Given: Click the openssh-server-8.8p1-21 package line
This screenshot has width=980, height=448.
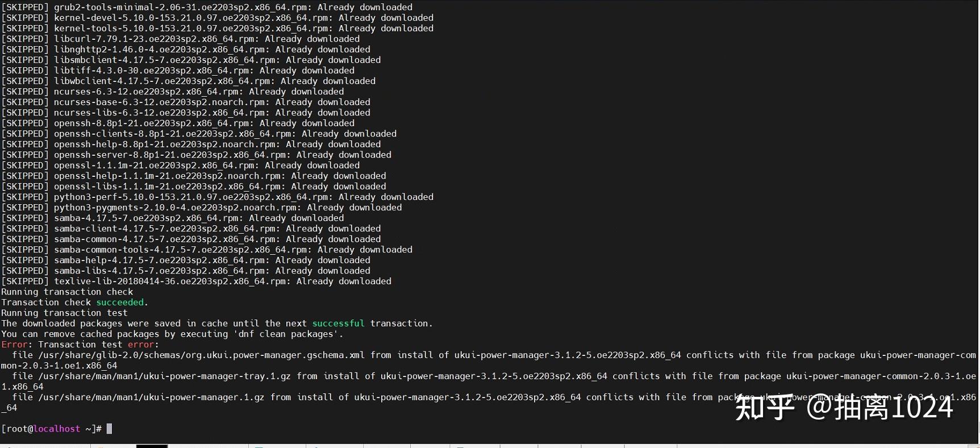Looking at the screenshot, I should click(196, 155).
